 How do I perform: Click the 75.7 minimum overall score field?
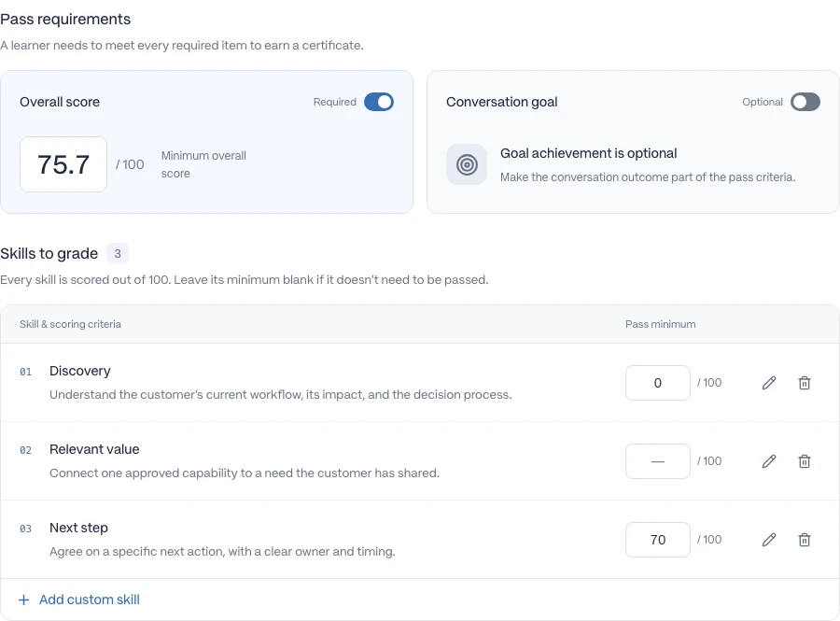click(x=63, y=164)
